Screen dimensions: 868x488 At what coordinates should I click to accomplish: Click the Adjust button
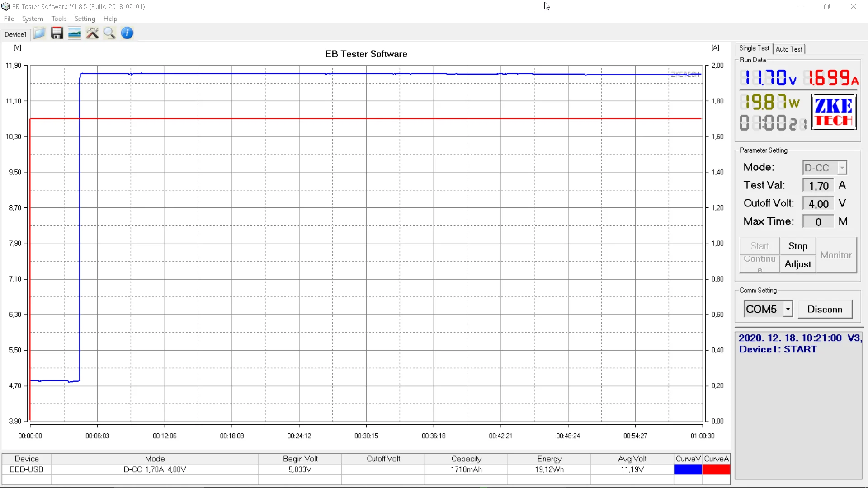[x=797, y=264]
